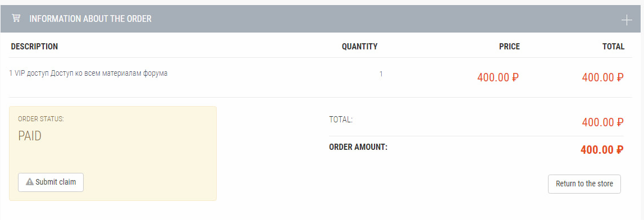
Task: Click the PAID order status text
Action: pyautogui.click(x=30, y=136)
